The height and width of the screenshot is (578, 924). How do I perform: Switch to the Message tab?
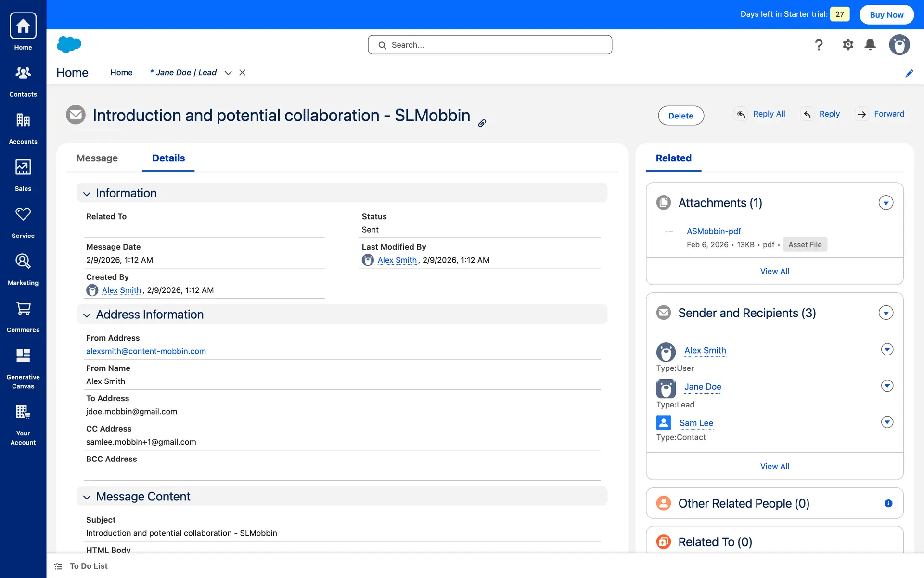97,158
